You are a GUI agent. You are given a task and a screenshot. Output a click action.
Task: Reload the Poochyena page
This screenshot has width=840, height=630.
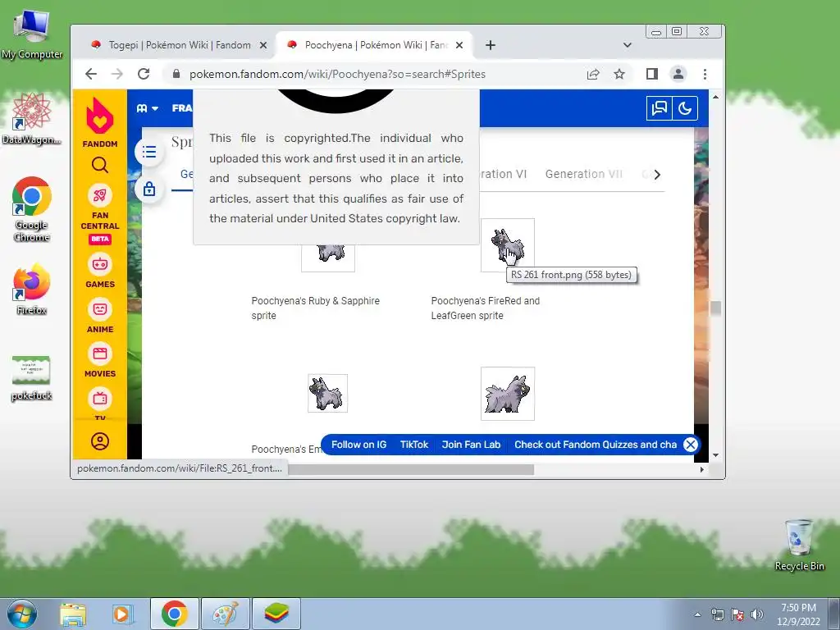pos(144,74)
